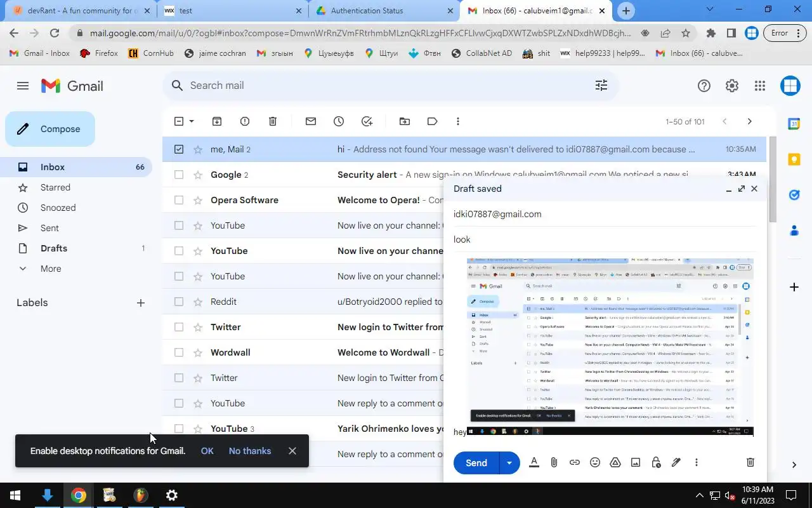Screen dimensions: 812x508
Task: Check the Google Security alert checkbox
Action: click(179, 175)
